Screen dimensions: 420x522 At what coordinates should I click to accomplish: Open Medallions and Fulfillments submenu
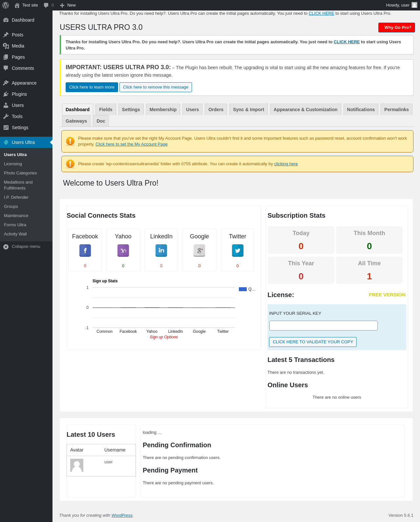pos(18,185)
